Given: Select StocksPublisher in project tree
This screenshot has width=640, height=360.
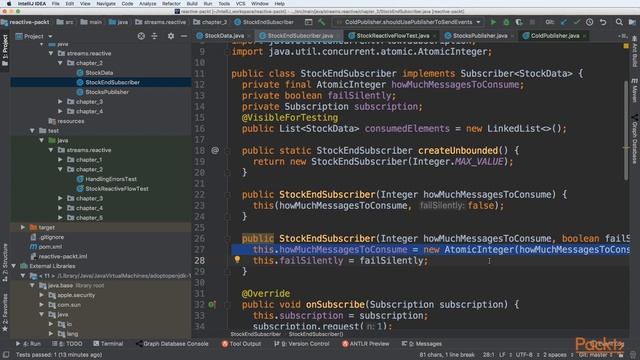Looking at the screenshot, I should (x=107, y=92).
